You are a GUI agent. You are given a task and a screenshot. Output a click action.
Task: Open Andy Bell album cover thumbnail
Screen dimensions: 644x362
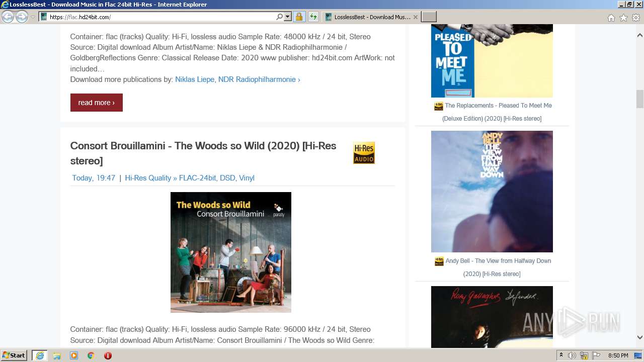(492, 192)
